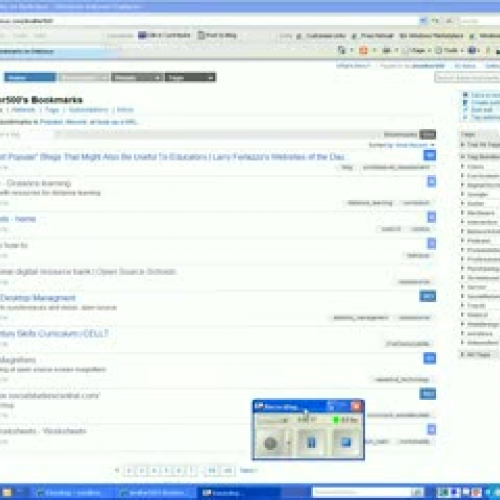This screenshot has width=500, height=500.
Task: Open the Open Source Schools resource bank bookmark
Action: click(88, 271)
